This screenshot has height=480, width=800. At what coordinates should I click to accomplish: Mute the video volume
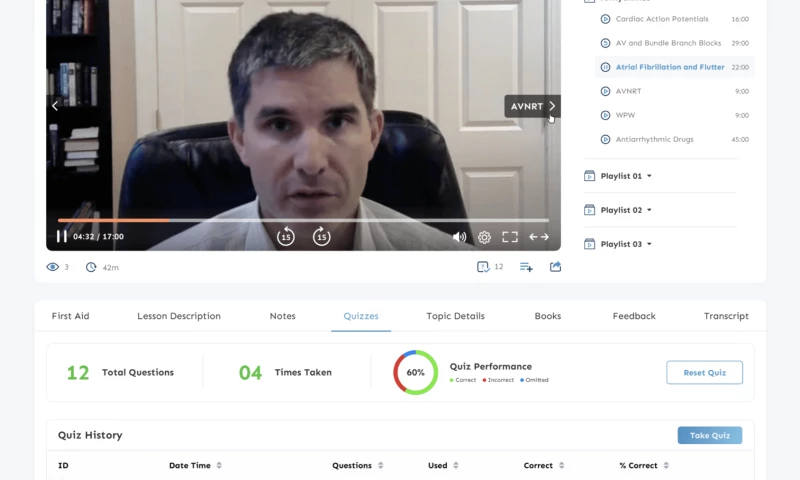[x=459, y=237]
